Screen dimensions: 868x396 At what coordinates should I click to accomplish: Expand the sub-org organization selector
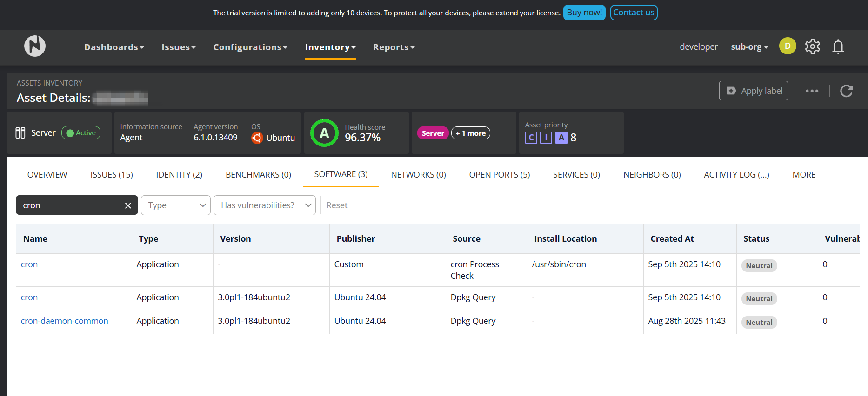749,47
